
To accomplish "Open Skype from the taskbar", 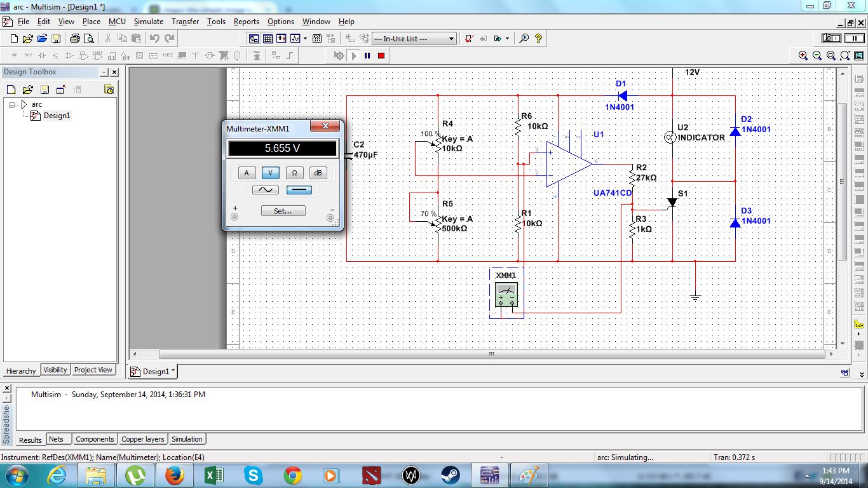I will tap(254, 475).
